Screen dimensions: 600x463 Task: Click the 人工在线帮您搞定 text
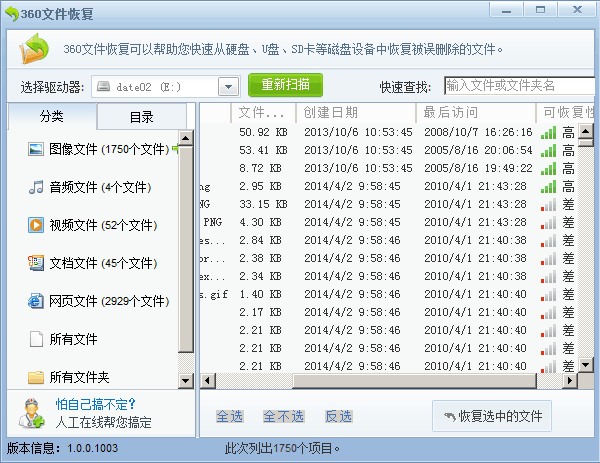[x=103, y=422]
